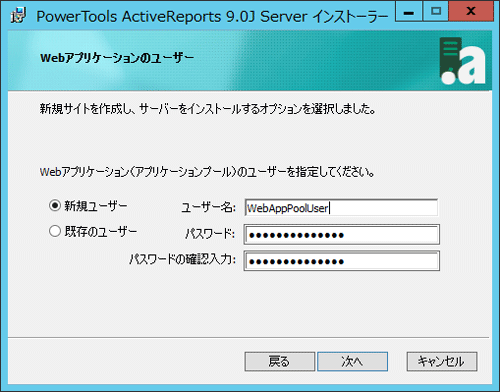500x392 pixels.
Task: Maximize the installer window
Action: click(436, 11)
